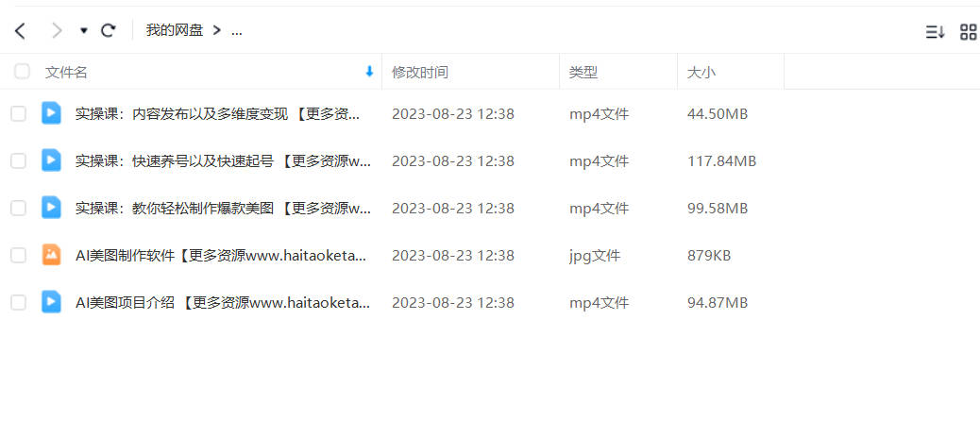Click video icon of AI美图项目介绍
The height and width of the screenshot is (421, 980).
(51, 302)
